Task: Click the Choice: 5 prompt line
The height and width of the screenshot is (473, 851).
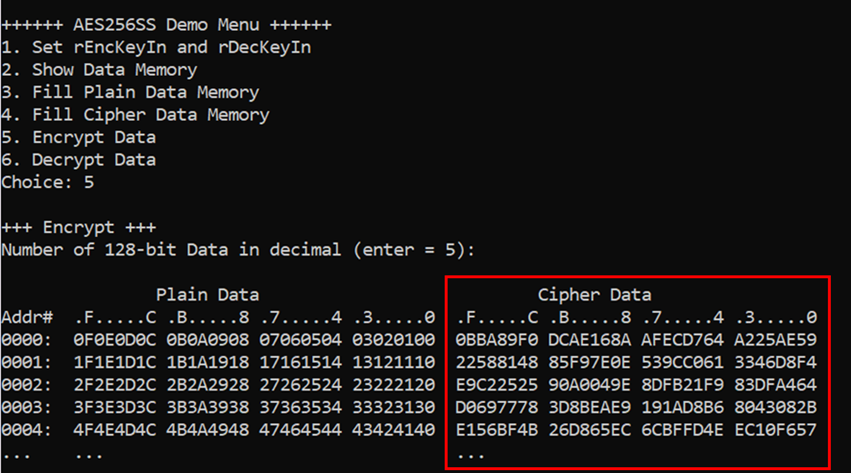Action: click(x=48, y=182)
